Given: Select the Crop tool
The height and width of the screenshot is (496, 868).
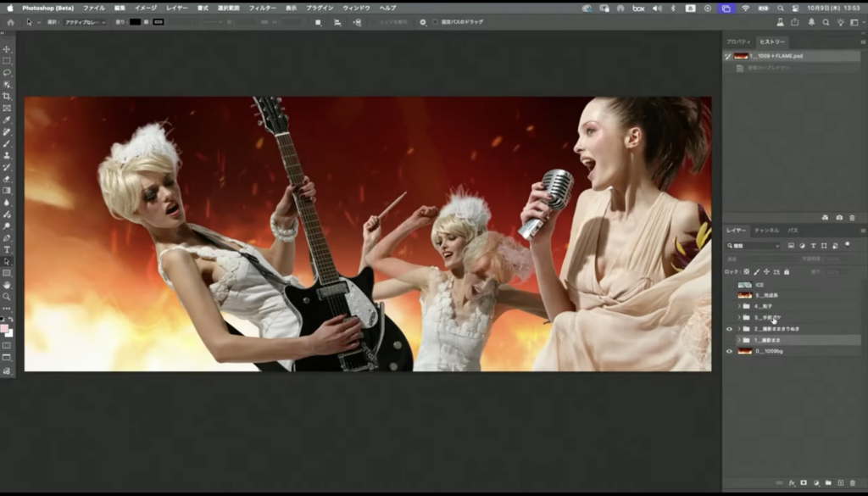Looking at the screenshot, I should point(7,97).
